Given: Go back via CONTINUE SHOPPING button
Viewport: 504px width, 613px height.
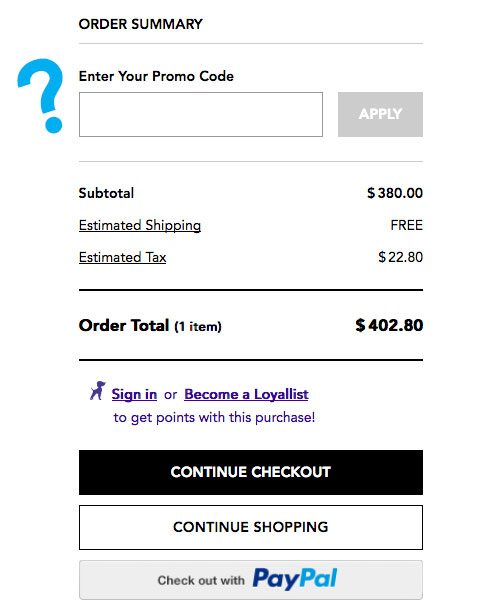Looking at the screenshot, I should (x=251, y=527).
